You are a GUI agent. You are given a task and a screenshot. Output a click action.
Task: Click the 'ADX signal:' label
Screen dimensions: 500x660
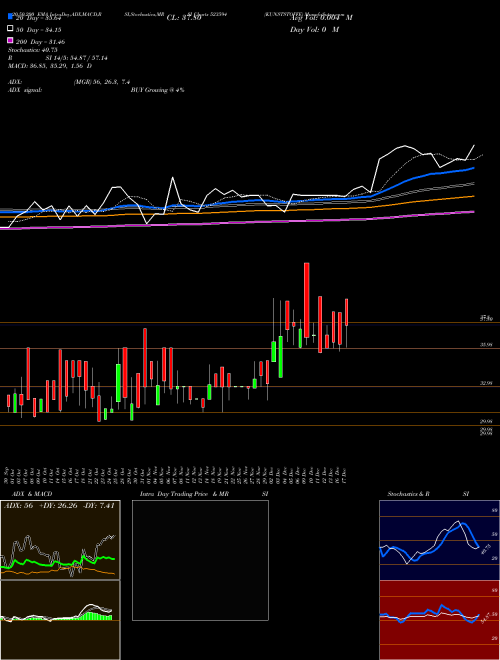[24, 90]
